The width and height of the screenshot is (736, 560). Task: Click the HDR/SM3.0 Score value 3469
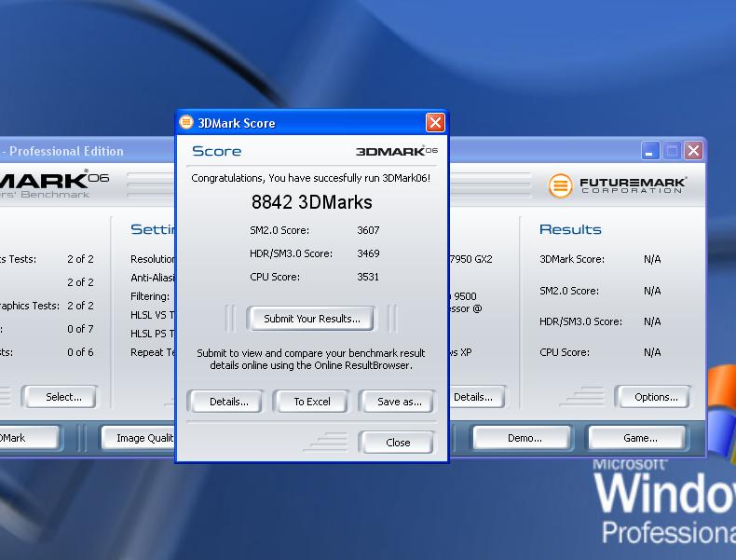[368, 253]
